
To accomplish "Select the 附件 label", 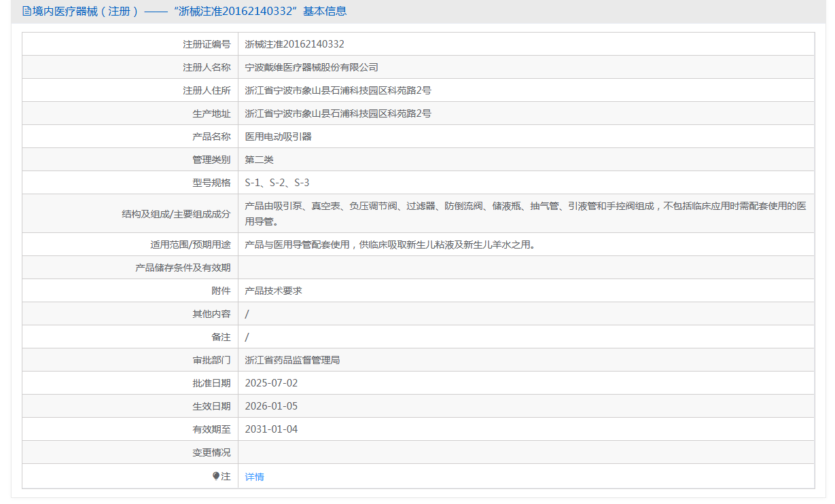I will point(221,291).
